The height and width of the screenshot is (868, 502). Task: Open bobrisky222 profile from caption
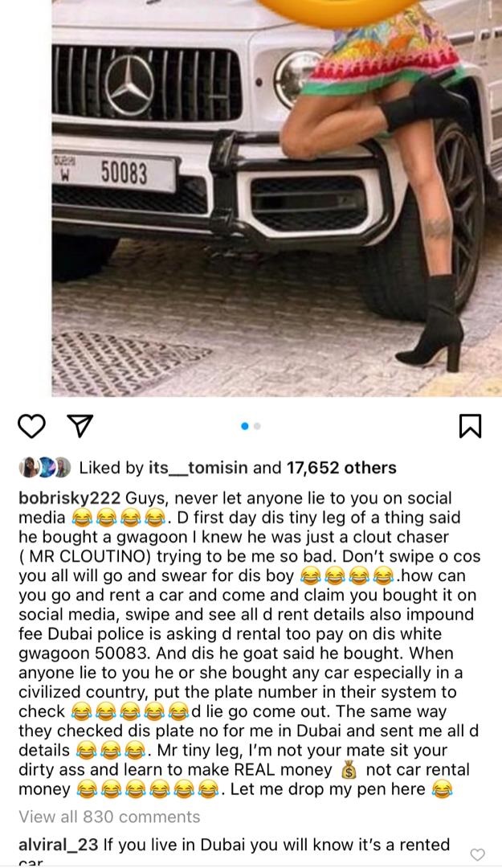click(70, 498)
